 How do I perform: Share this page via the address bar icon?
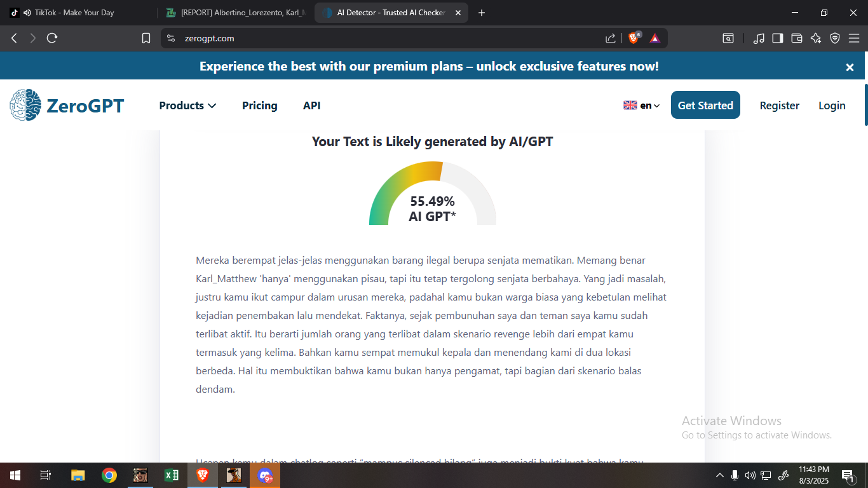pyautogui.click(x=611, y=38)
